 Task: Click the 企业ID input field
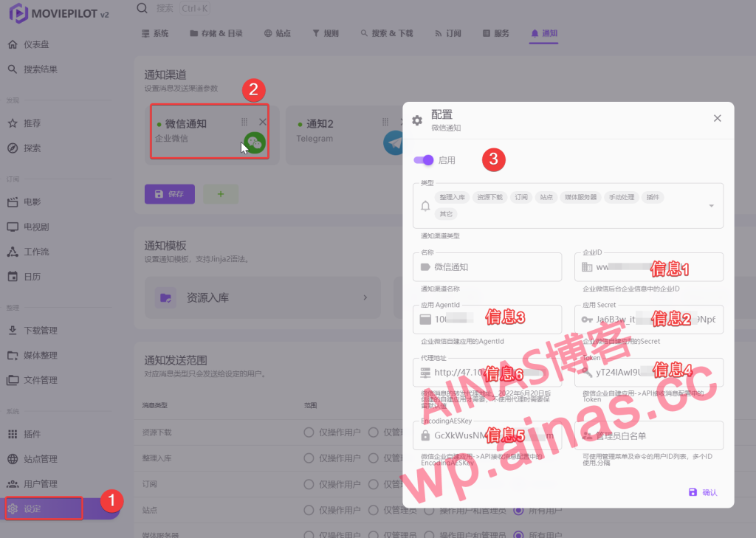pyautogui.click(x=649, y=267)
